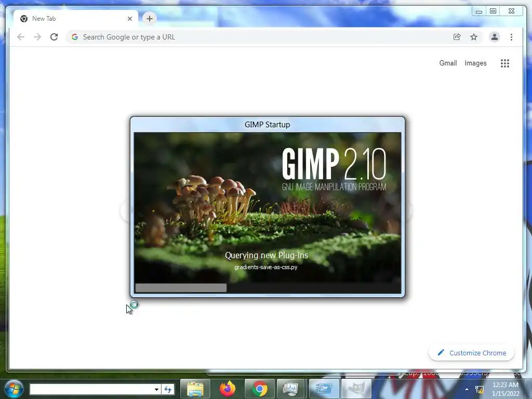The height and width of the screenshot is (399, 532).
Task: Open File Explorer from the taskbar
Action: tap(195, 389)
